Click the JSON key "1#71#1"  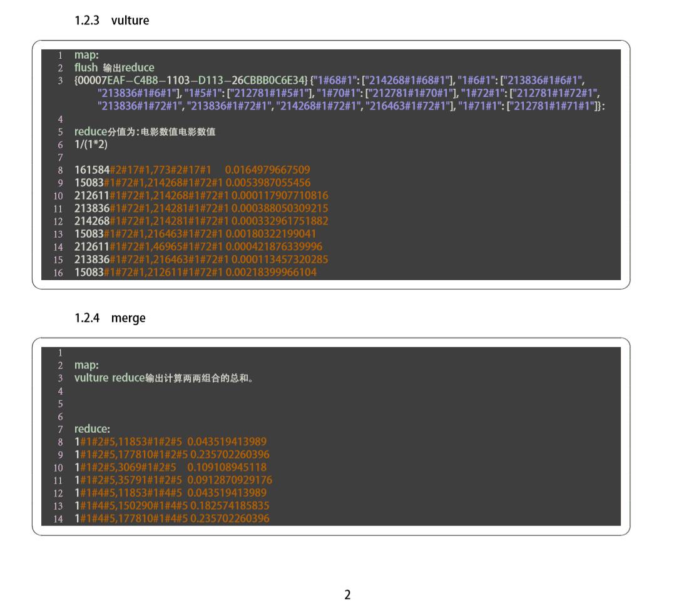[x=480, y=106]
